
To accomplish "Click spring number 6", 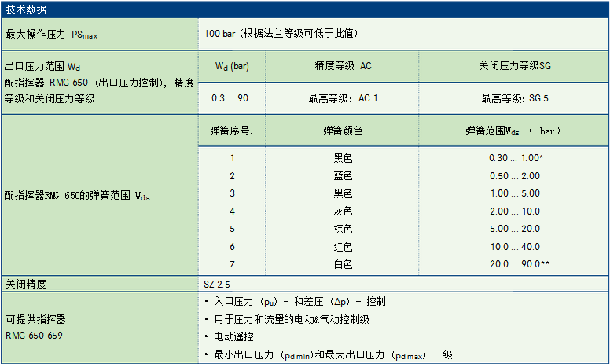I will pos(232,247).
